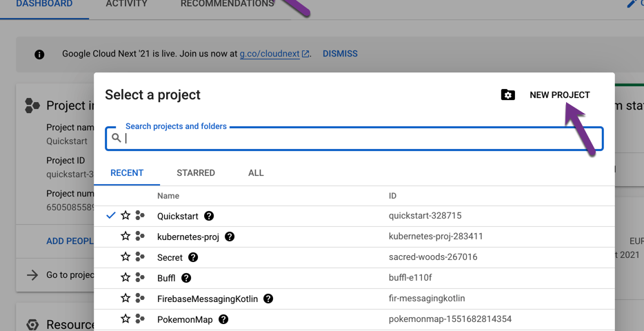Select the PokemonMap project name
Image resolution: width=644 pixels, height=331 pixels.
click(x=185, y=319)
